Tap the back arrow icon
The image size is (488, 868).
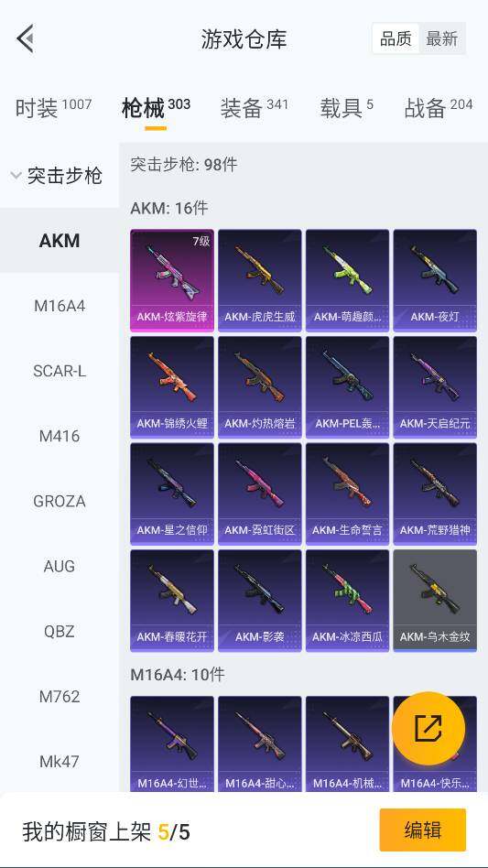[x=26, y=38]
